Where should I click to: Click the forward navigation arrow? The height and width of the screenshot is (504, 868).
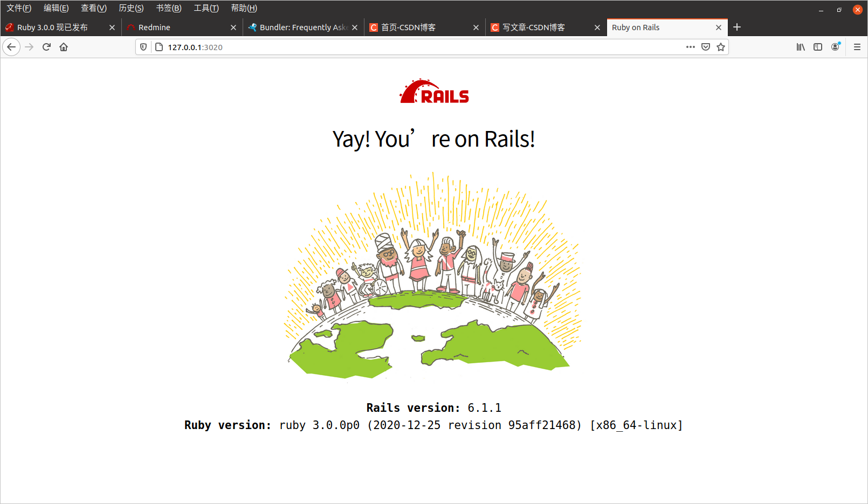click(29, 47)
